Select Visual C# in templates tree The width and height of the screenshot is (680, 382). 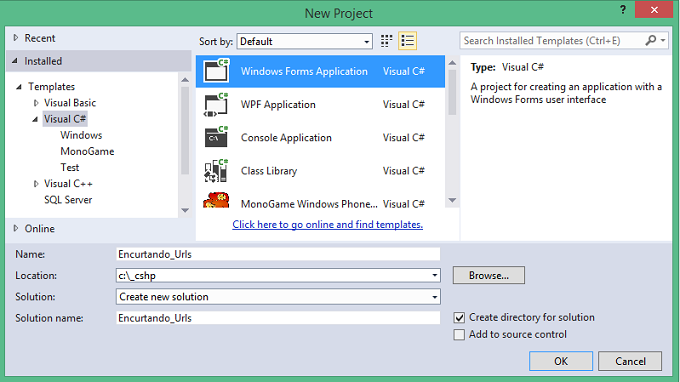65,119
